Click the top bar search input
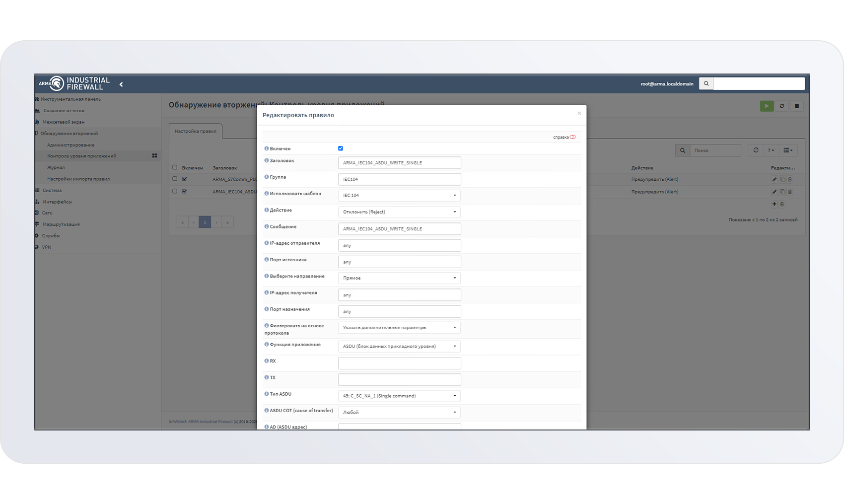The image size is (844, 504). tap(759, 83)
